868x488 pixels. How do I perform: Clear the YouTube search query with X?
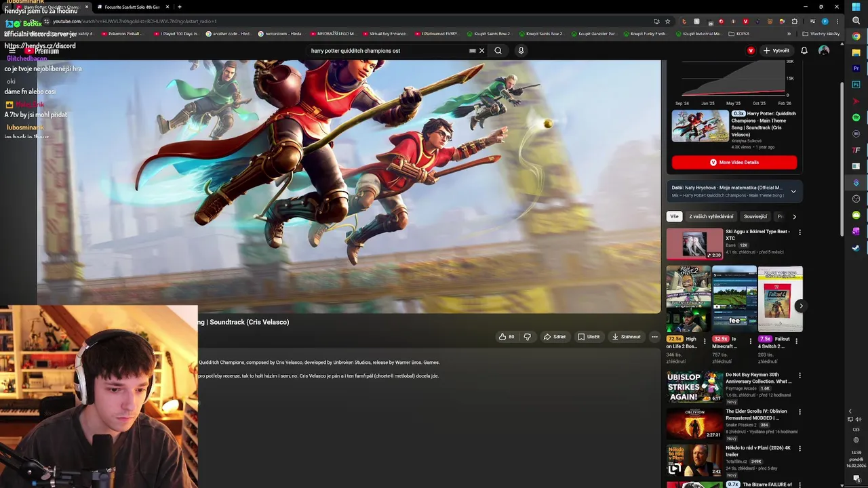click(482, 51)
